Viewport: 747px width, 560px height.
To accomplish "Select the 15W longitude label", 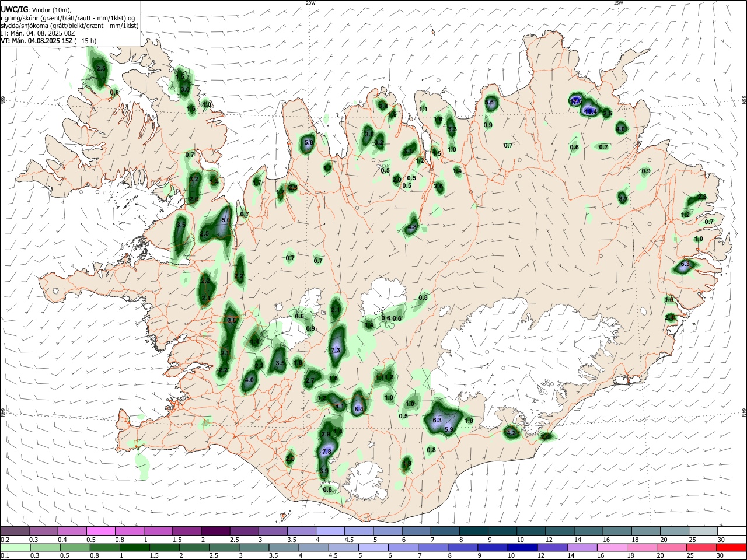I will coord(617,3).
